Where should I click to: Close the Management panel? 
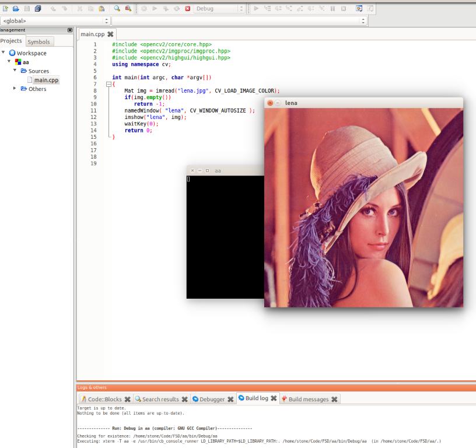[x=70, y=30]
